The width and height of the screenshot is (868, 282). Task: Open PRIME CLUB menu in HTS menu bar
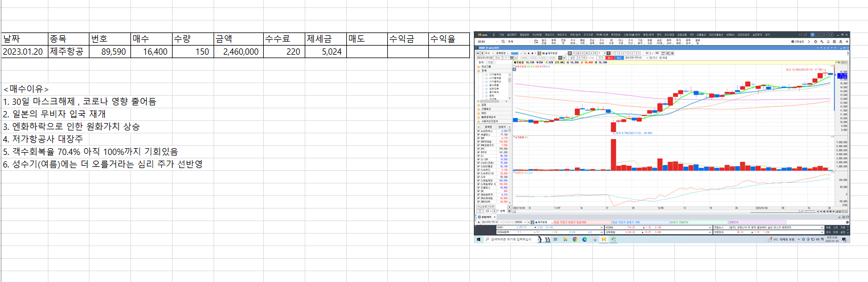pos(602,35)
